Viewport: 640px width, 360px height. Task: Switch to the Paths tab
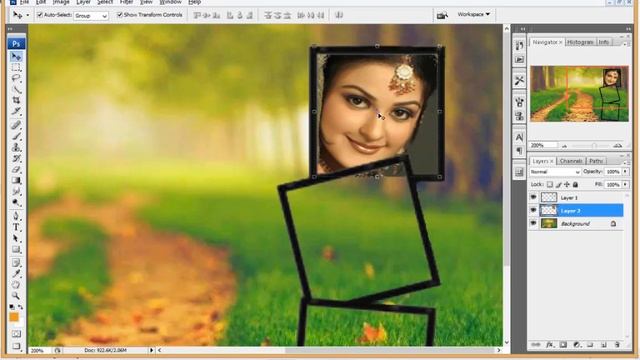click(x=596, y=161)
